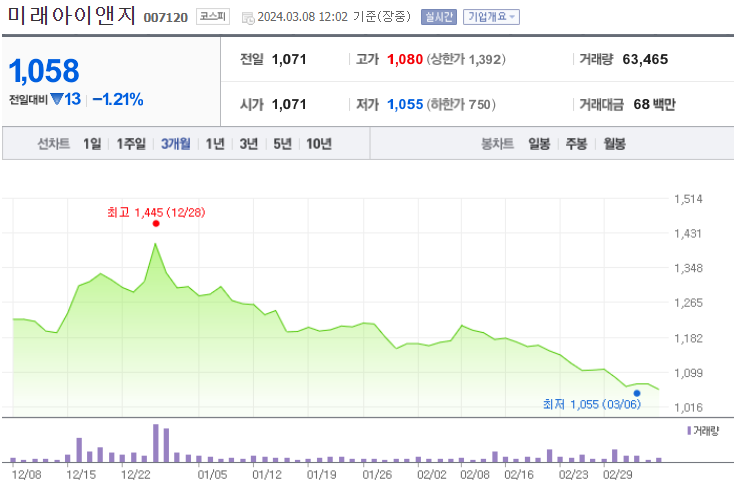
Task: Click the 01/05 date label on axis
Action: click(x=212, y=475)
